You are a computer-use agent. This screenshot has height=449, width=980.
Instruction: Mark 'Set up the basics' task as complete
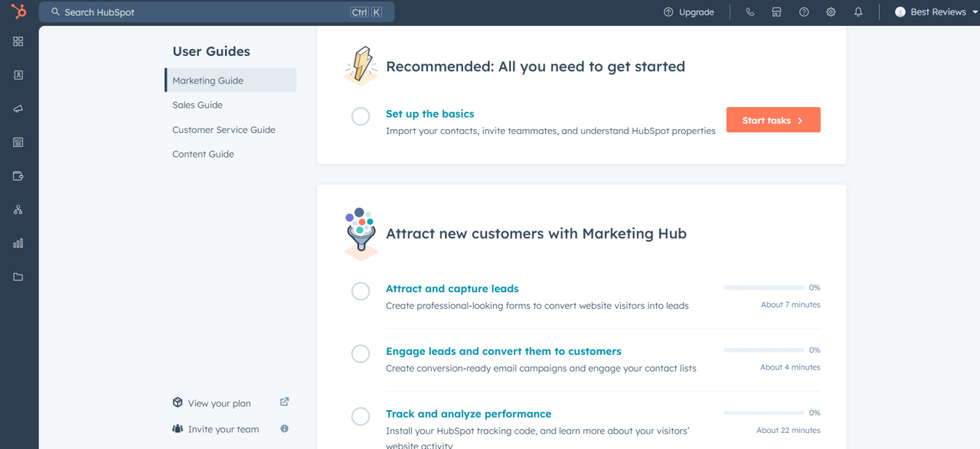click(x=361, y=116)
